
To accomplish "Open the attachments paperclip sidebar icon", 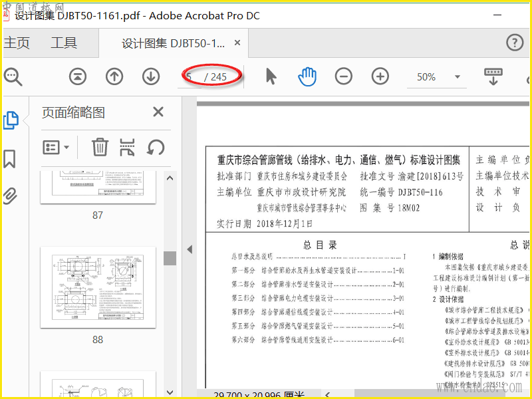I will [10, 196].
